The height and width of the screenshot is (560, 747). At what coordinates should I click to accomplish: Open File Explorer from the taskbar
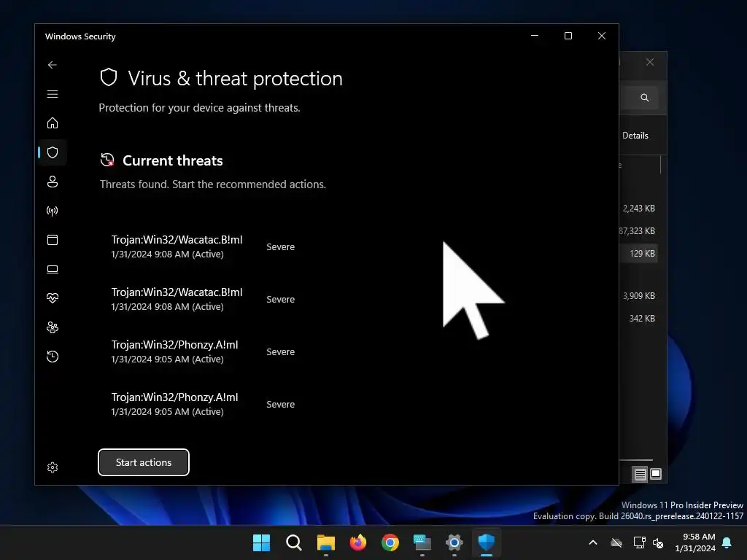(x=326, y=542)
